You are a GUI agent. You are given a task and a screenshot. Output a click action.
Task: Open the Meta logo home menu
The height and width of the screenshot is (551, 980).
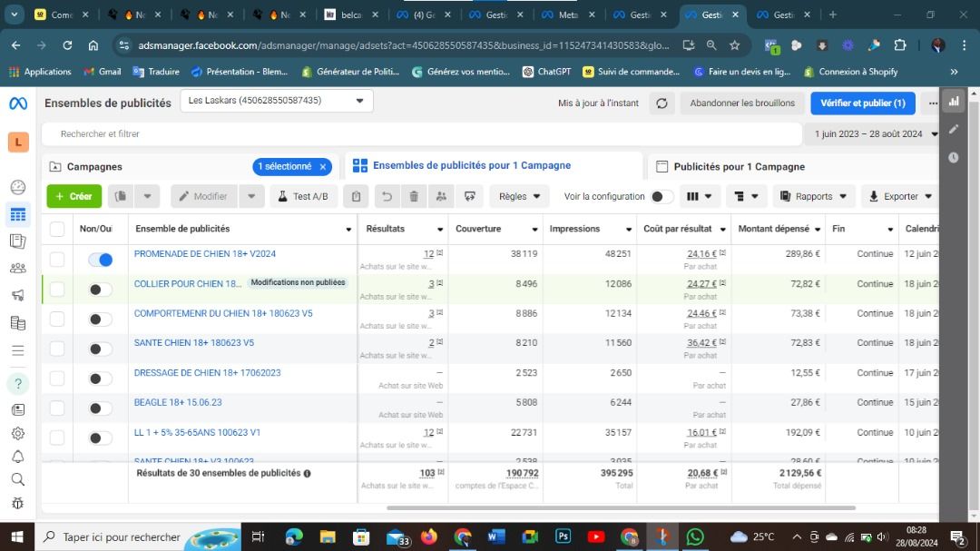[x=18, y=103]
